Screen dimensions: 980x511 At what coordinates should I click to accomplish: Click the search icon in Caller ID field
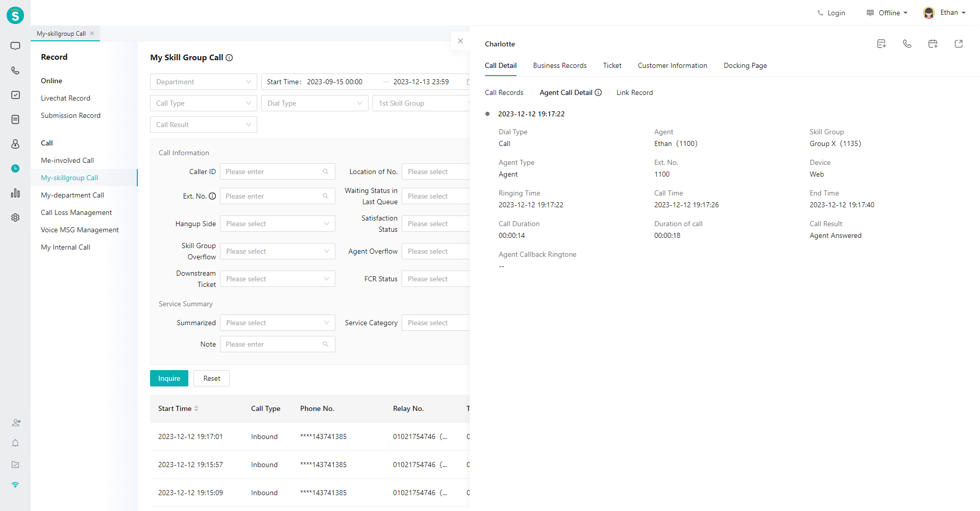(x=326, y=172)
